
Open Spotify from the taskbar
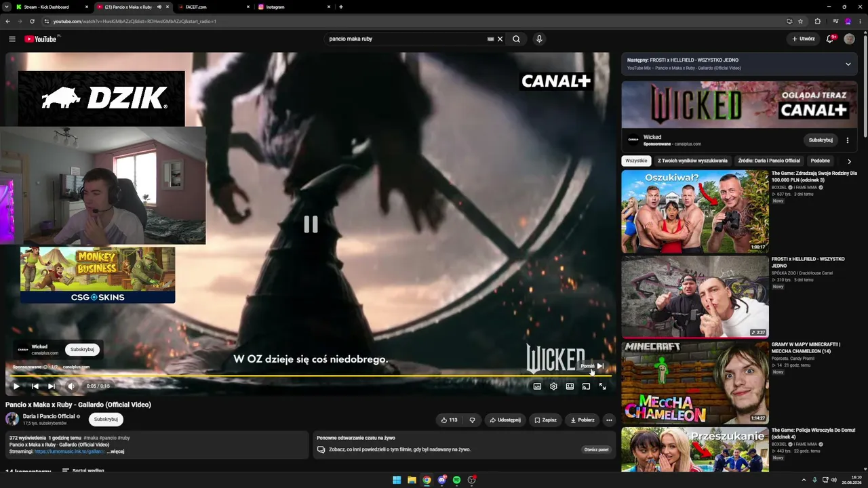456,480
